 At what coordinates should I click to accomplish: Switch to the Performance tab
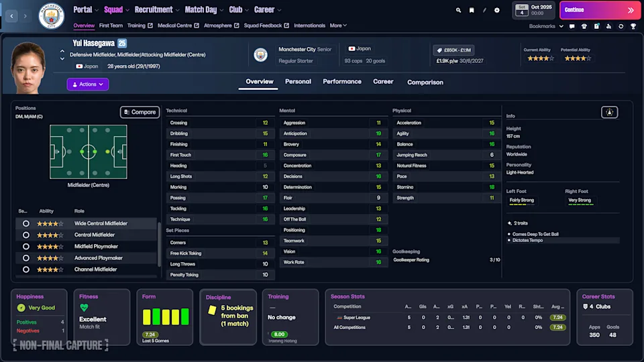point(342,82)
